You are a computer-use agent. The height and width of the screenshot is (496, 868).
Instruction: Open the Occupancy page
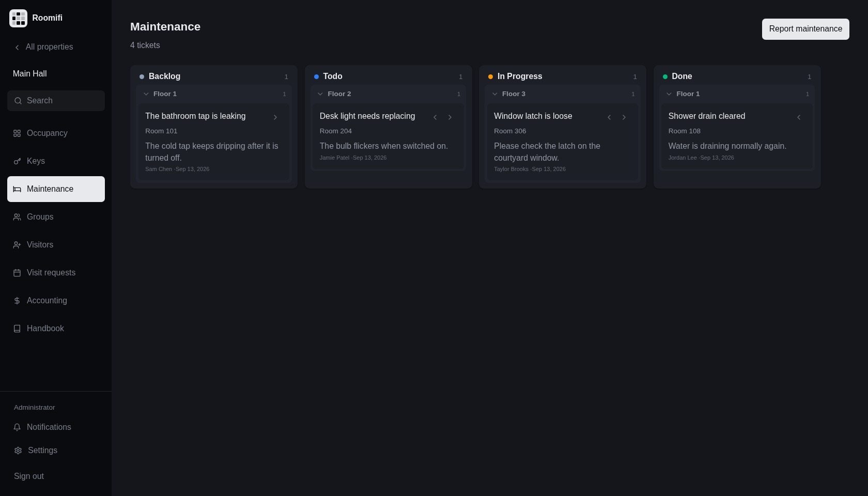[x=56, y=133]
